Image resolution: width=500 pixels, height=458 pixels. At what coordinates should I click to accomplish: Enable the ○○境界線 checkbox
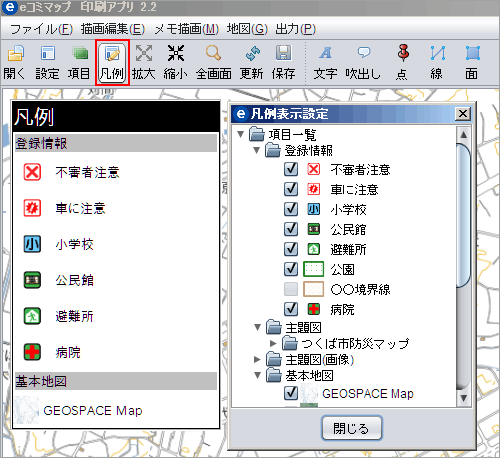tap(291, 289)
